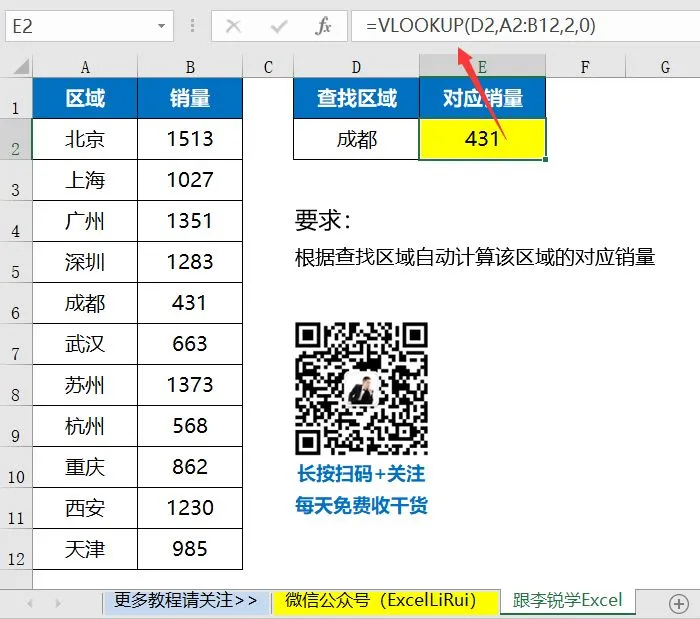Screen dimensions: 700x619
Task: Click cell 广州
Action: (85, 221)
